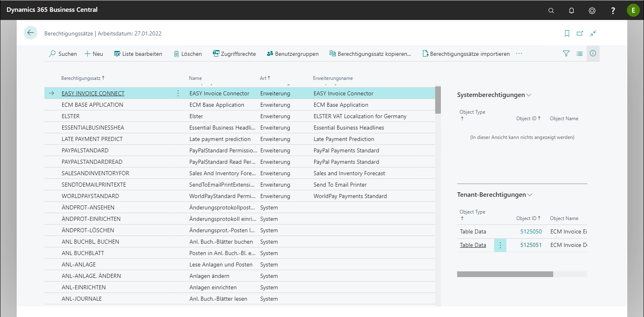The width and height of the screenshot is (644, 317).
Task: Go back with the arrow button
Action: tap(31, 33)
